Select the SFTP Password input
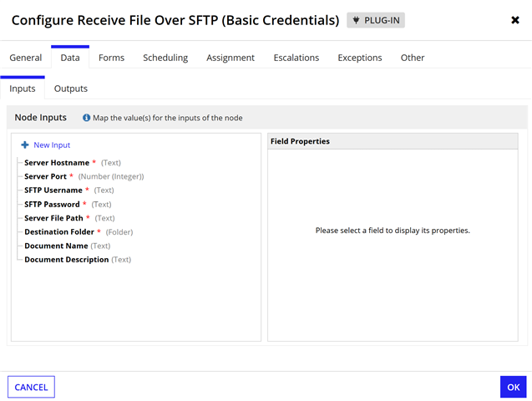Image resolution: width=532 pixels, height=401 pixels. point(52,204)
